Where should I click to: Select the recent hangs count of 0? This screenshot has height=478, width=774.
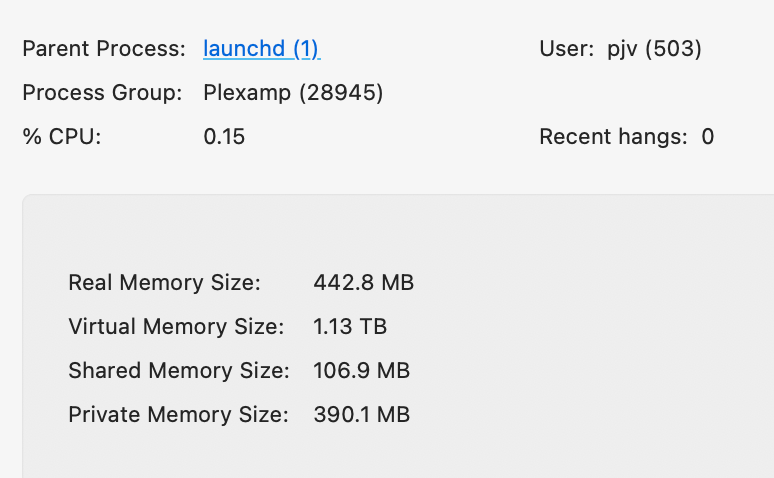[x=707, y=137]
